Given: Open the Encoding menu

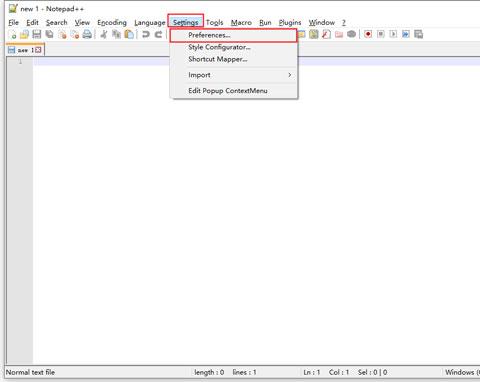Looking at the screenshot, I should coord(112,23).
